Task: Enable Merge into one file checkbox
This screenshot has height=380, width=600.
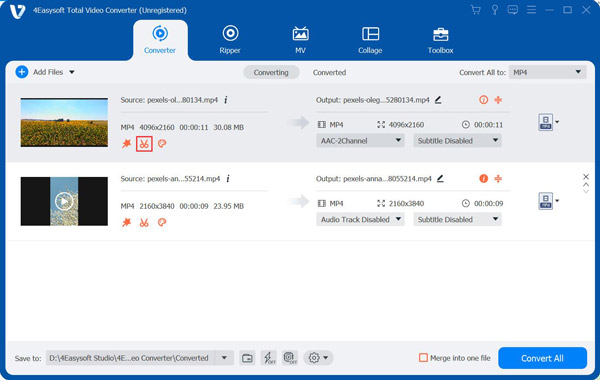Action: [x=423, y=358]
